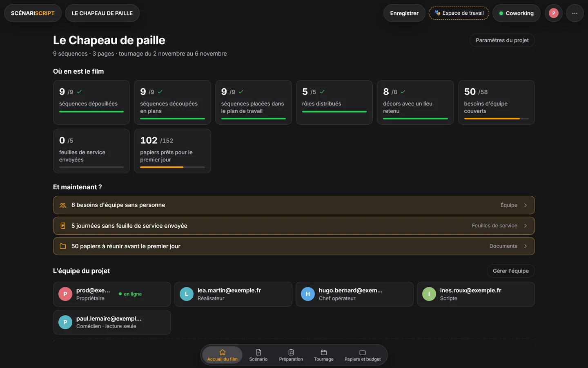
Task: Click the 'Comédien · lecture seule' label
Action: coord(106,326)
